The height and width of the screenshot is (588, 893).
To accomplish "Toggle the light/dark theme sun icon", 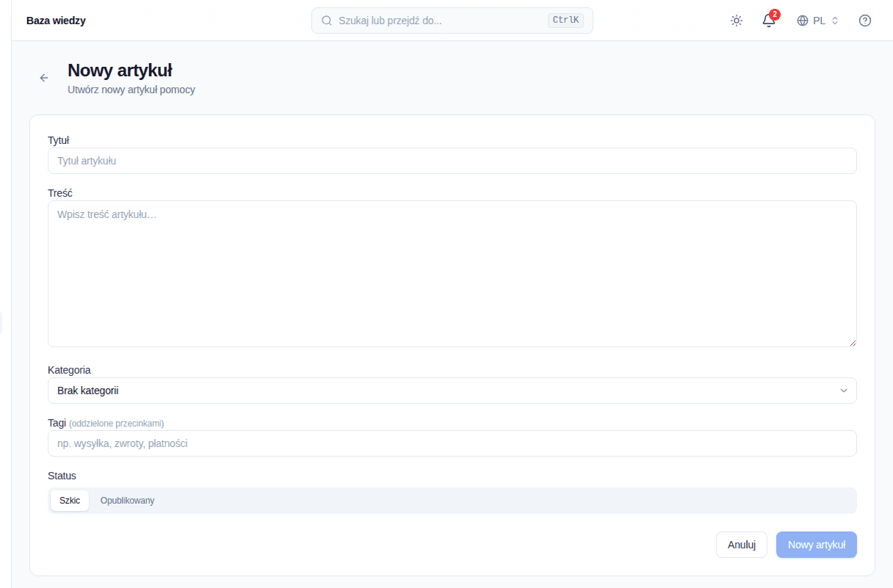I will click(x=737, y=21).
